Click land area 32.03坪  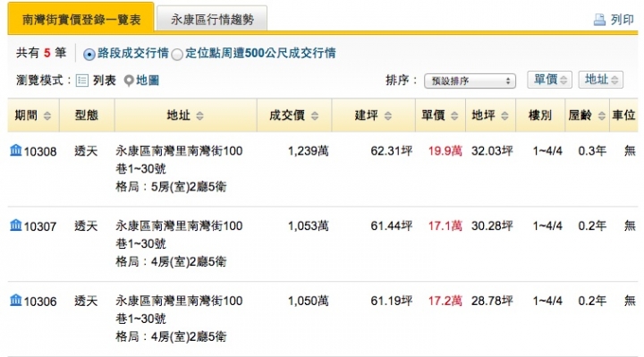(492, 151)
